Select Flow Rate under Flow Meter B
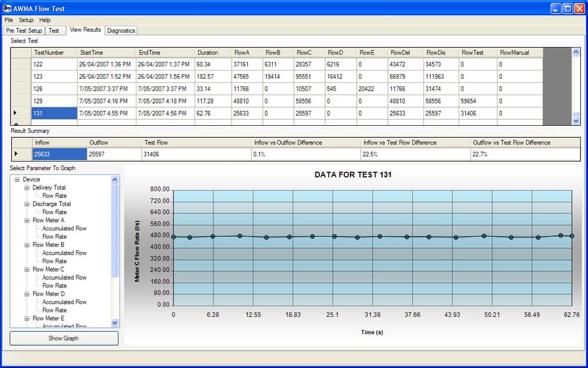The width and height of the screenshot is (588, 368). click(54, 261)
